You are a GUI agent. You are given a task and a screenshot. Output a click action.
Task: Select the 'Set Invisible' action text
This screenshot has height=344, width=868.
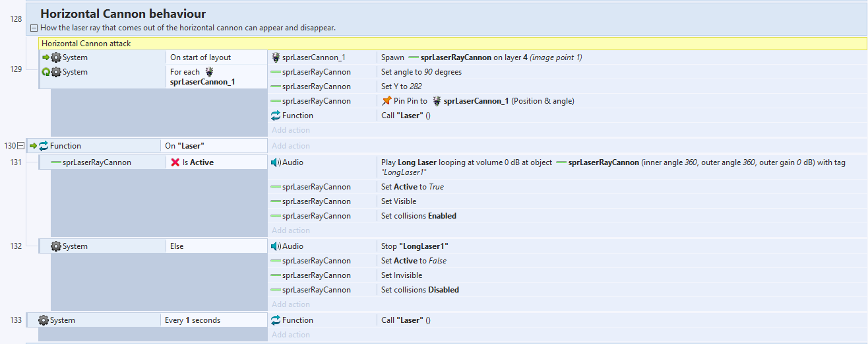click(x=402, y=275)
